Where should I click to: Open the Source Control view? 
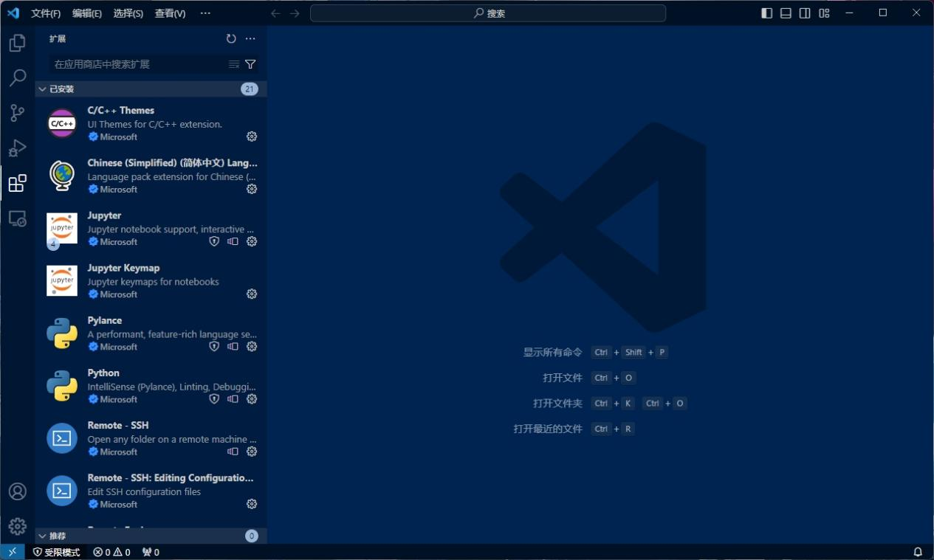[x=17, y=113]
